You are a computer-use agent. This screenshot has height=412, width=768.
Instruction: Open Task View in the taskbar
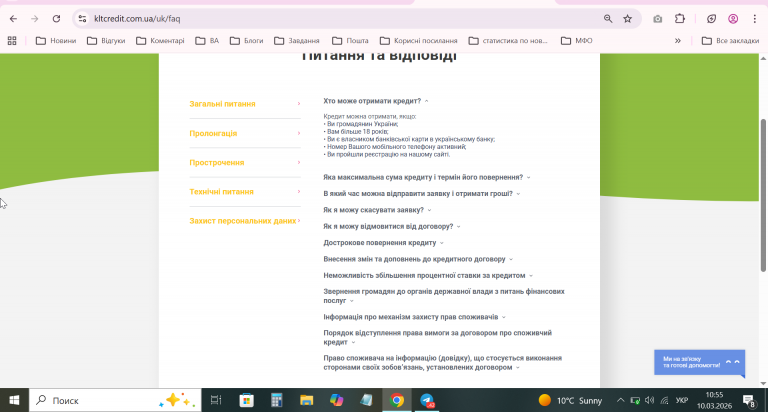pos(216,400)
